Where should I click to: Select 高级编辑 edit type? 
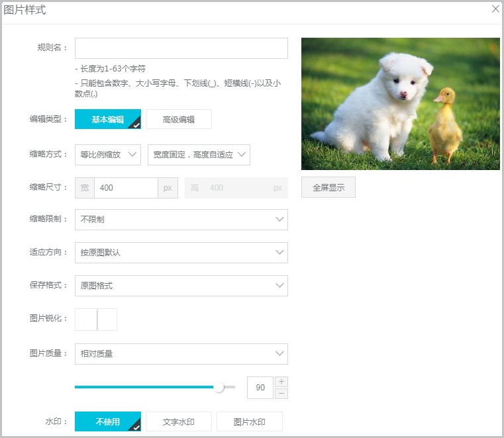179,119
